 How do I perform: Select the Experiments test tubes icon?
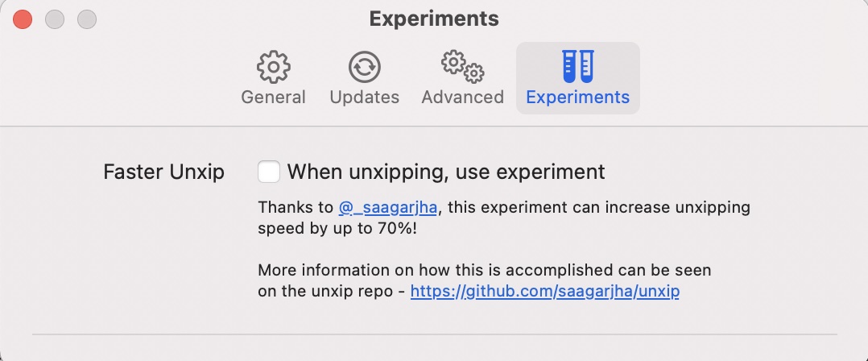[x=577, y=67]
